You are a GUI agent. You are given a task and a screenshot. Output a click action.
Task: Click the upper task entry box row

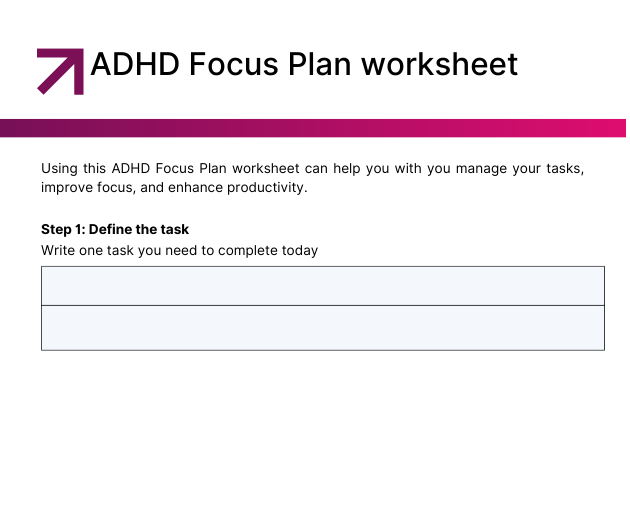[323, 286]
